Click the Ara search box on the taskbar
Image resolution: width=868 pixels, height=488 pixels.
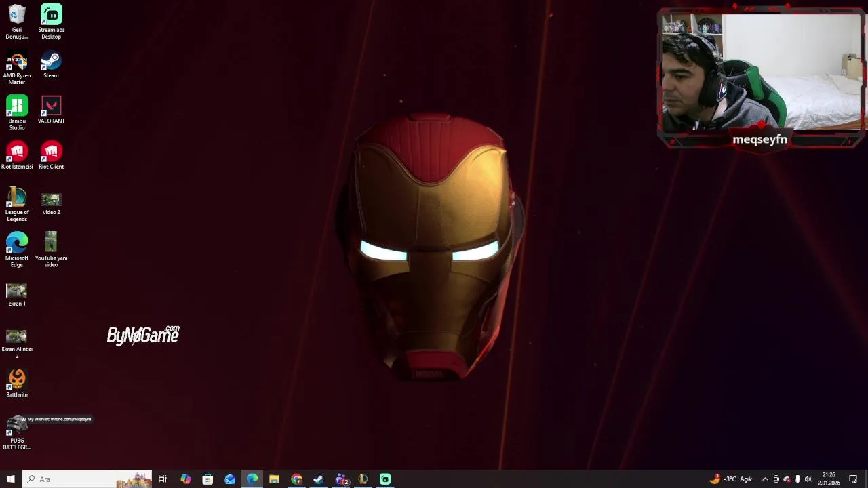tap(87, 479)
